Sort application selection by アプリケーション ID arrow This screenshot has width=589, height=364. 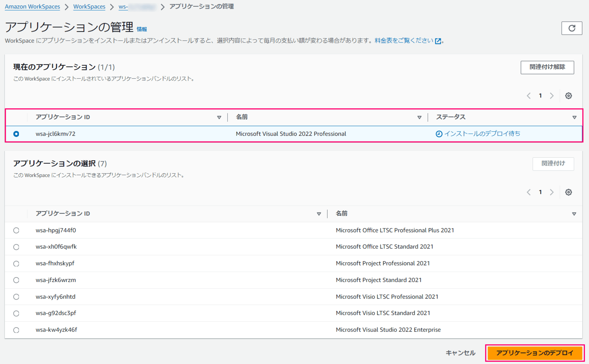click(319, 214)
